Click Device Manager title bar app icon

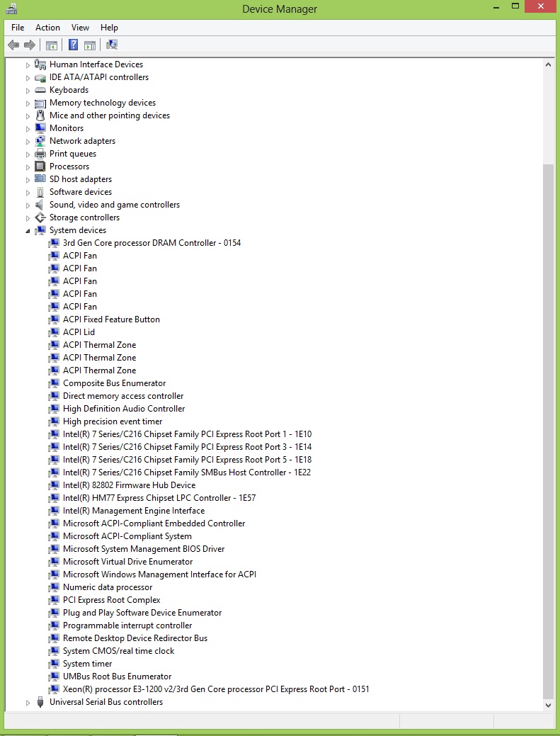click(x=11, y=9)
